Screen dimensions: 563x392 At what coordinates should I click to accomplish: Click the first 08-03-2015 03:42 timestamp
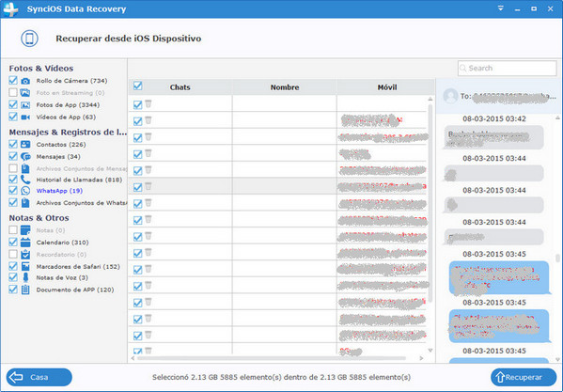point(494,118)
